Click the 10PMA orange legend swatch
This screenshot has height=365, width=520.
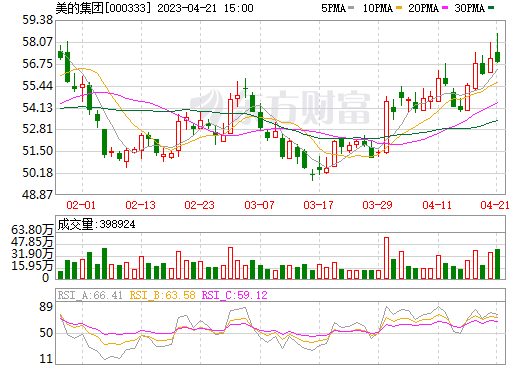point(399,8)
